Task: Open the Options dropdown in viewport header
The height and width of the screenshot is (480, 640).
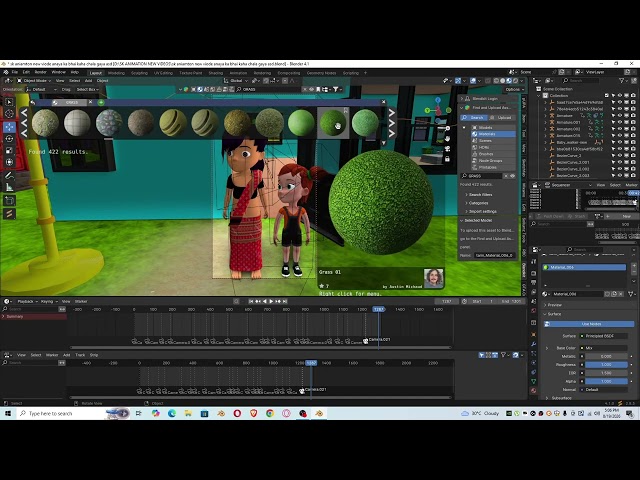Action: pos(513,89)
